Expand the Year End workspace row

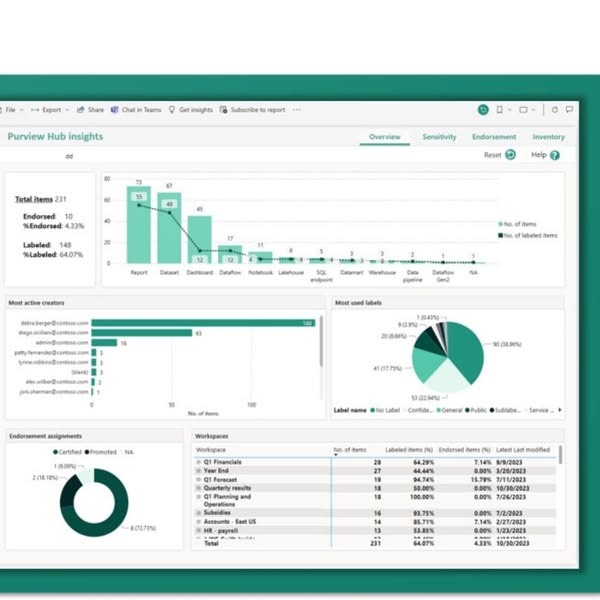click(x=198, y=471)
